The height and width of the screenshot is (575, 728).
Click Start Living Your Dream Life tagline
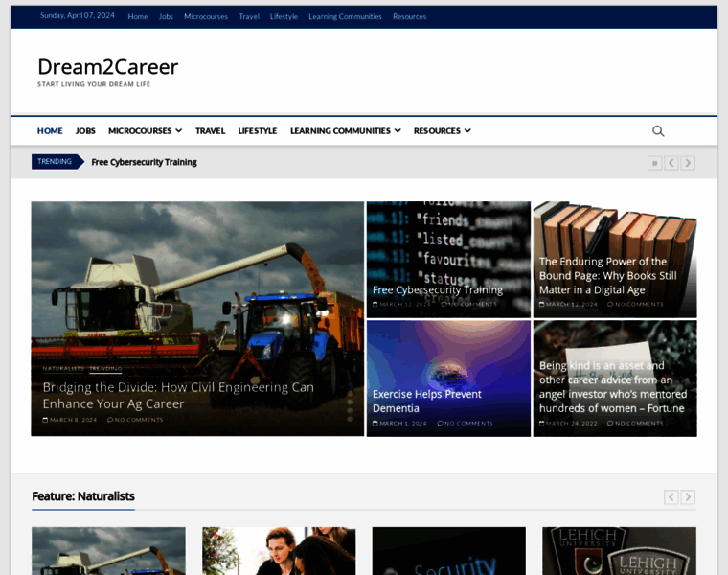pos(94,84)
